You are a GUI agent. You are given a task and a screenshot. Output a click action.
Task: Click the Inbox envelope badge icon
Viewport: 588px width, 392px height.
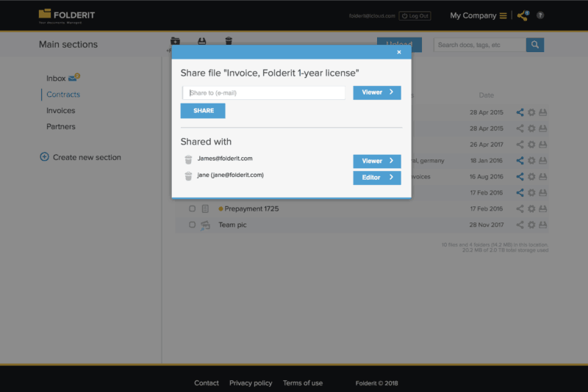[74, 78]
